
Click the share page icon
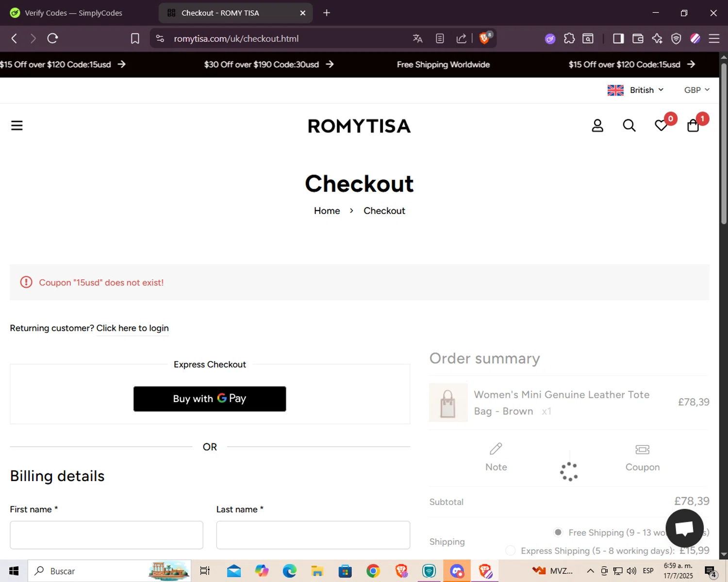pyautogui.click(x=461, y=38)
